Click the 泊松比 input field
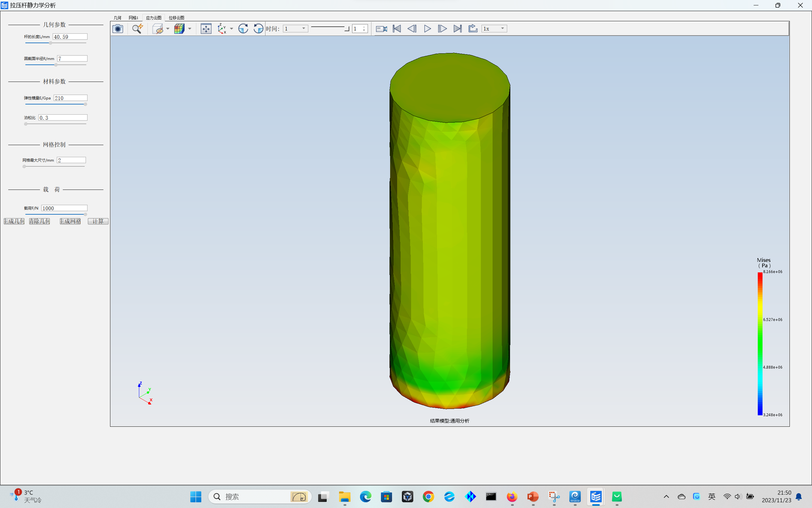812x508 pixels. click(x=63, y=117)
